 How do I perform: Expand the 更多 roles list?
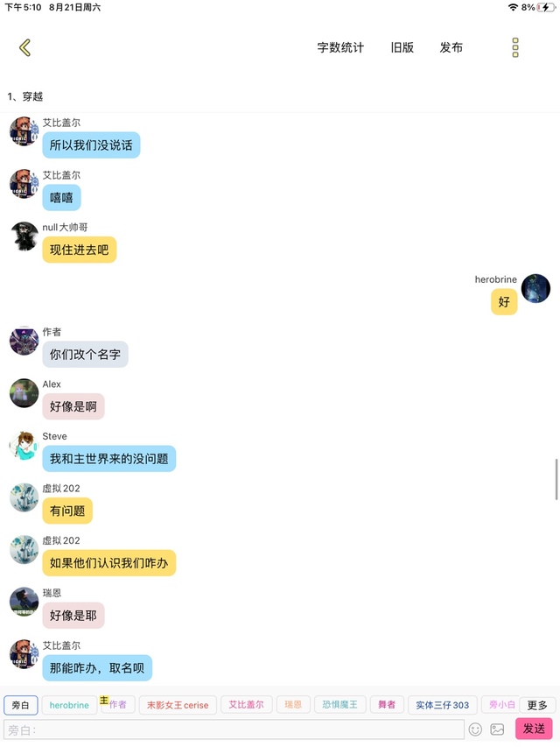(537, 705)
